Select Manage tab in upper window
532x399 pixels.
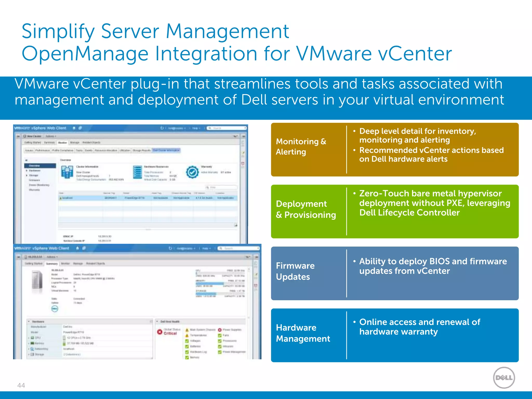(x=75, y=142)
